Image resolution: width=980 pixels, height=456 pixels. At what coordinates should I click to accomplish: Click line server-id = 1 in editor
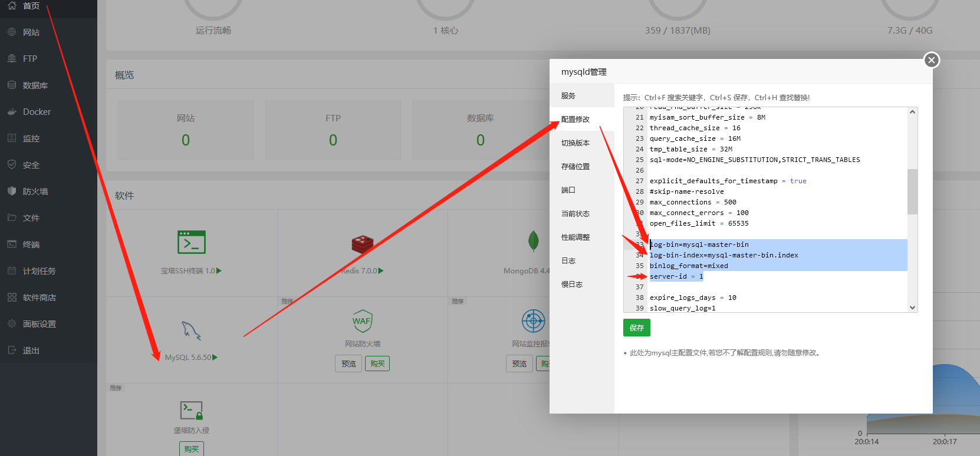click(x=676, y=276)
